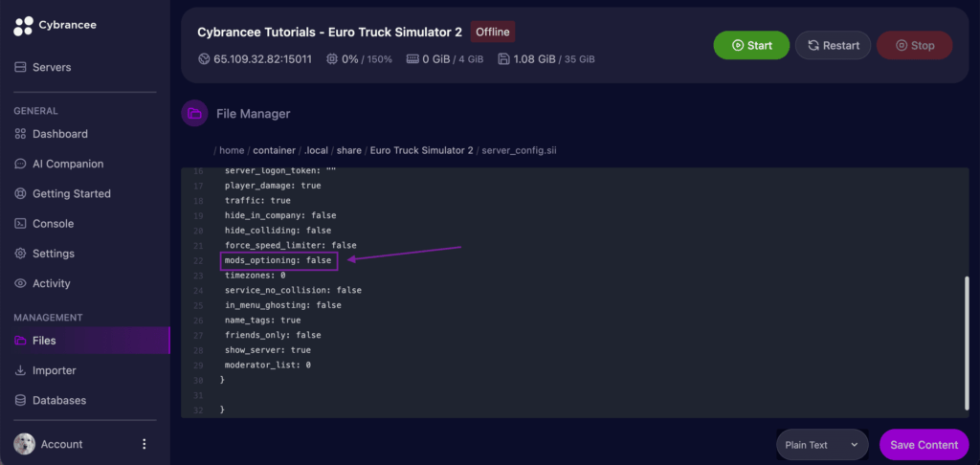Navigate to home in breadcrumb path

232,150
